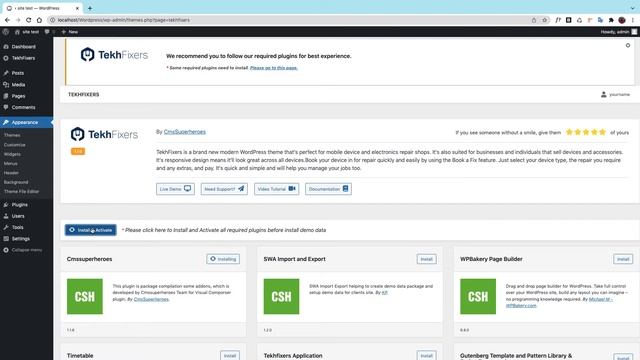Follow 'Please go to this page' link
Screen dimensions: 640x360
click(x=273, y=68)
